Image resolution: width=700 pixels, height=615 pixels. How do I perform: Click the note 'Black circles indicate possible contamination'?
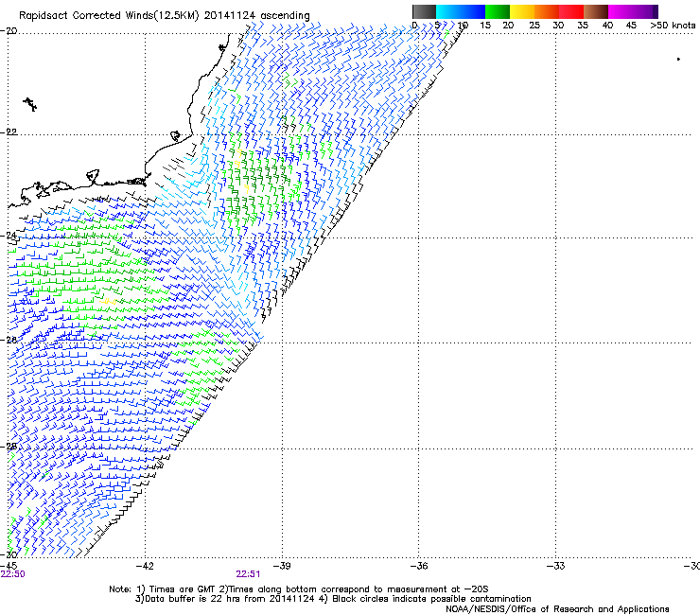click(429, 599)
